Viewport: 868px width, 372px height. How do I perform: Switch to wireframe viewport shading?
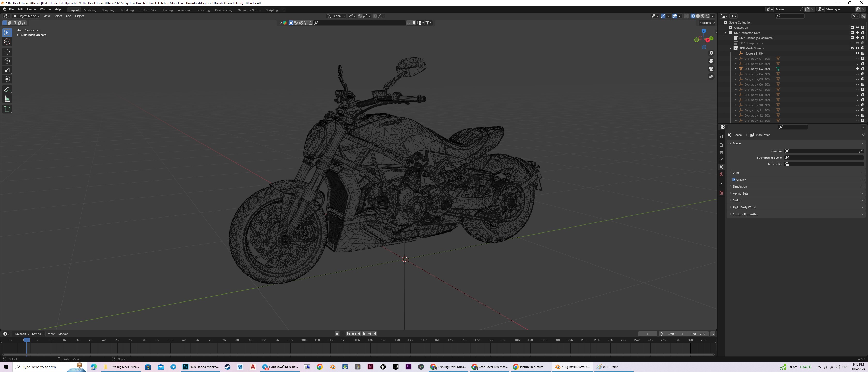point(693,16)
